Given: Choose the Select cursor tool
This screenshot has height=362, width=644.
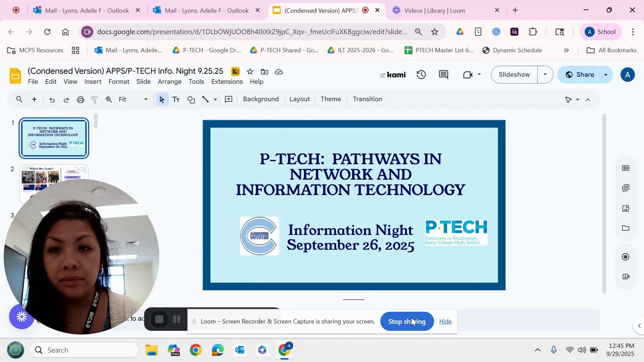Looking at the screenshot, I should tap(162, 100).
